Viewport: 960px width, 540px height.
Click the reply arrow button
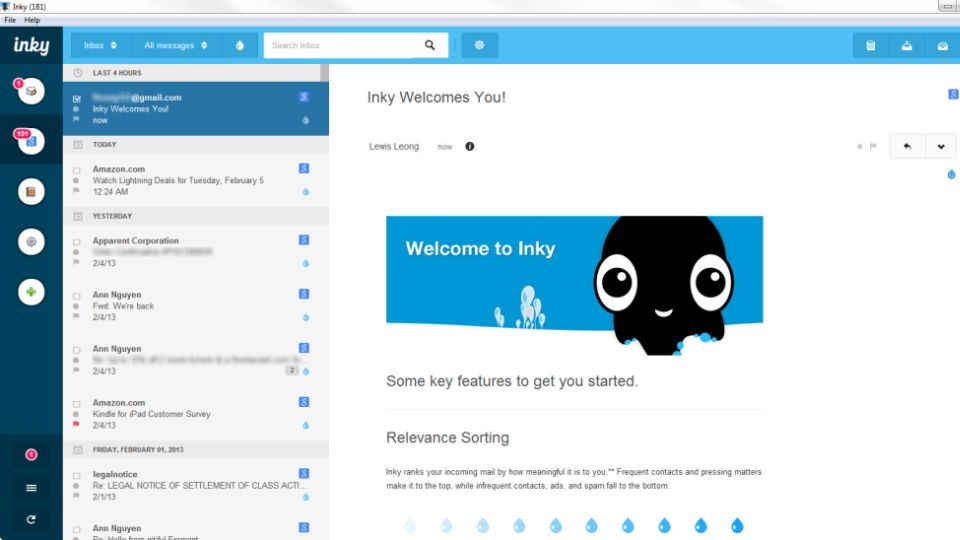(x=907, y=146)
